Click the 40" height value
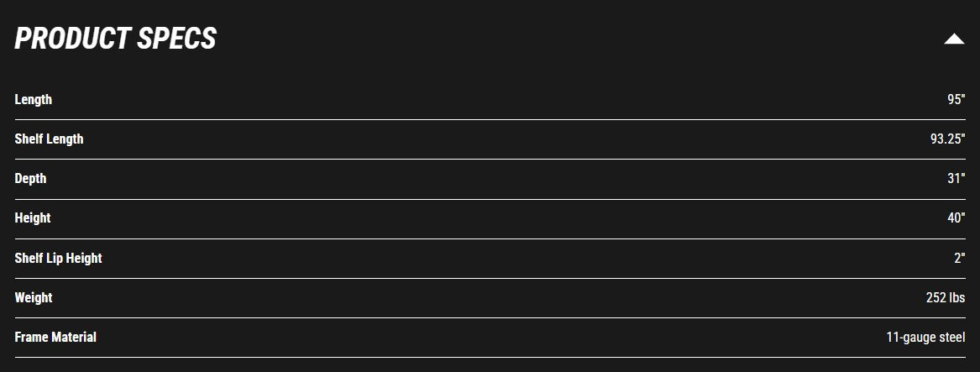This screenshot has width=980, height=372. (x=956, y=217)
